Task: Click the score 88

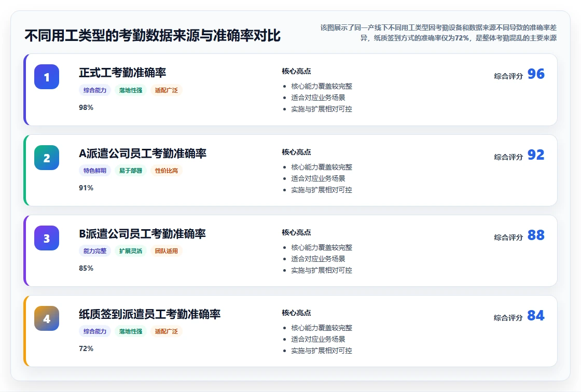Action: coord(536,235)
